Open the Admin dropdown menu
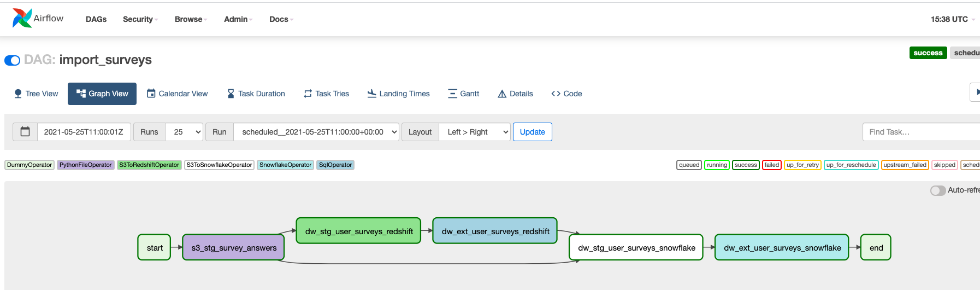Image resolution: width=980 pixels, height=290 pixels. [238, 19]
